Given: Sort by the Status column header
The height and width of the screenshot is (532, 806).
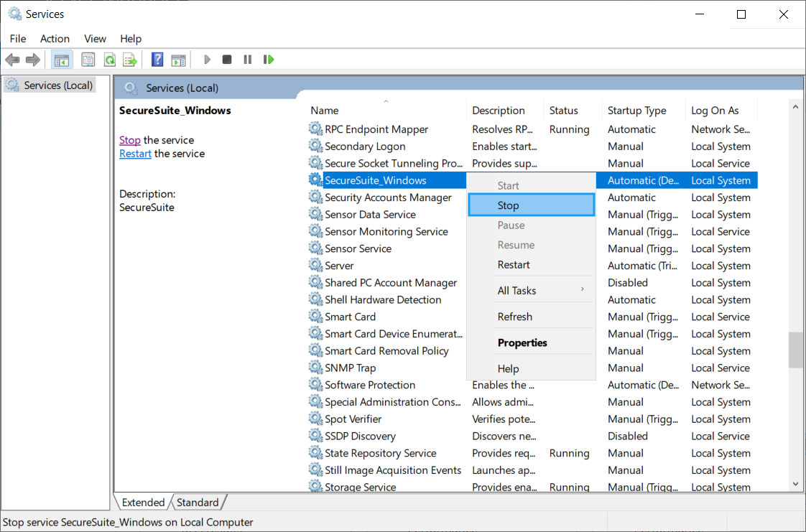Looking at the screenshot, I should (573, 111).
